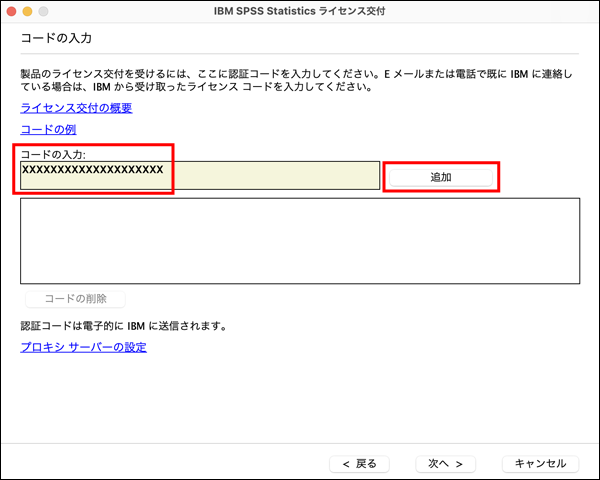
Task: Proceed with the 次へ button
Action: coord(445,464)
